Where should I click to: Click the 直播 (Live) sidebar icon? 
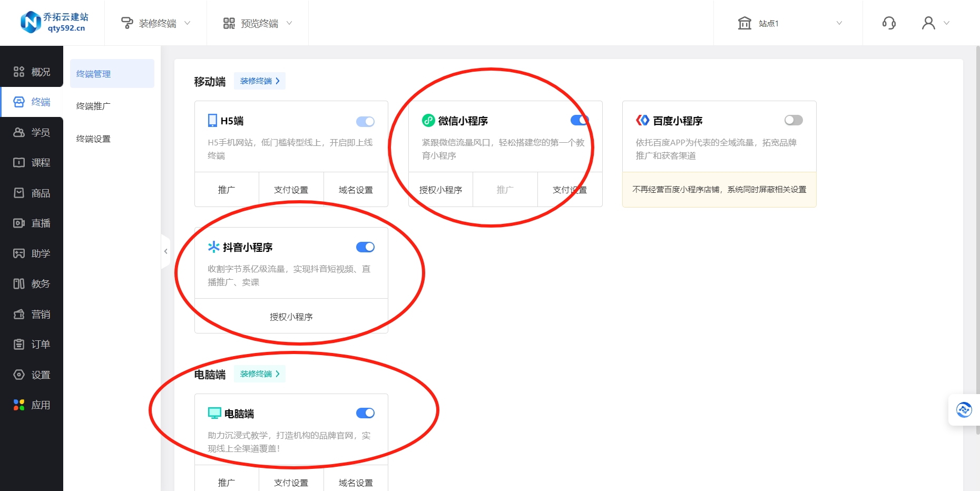click(x=32, y=223)
